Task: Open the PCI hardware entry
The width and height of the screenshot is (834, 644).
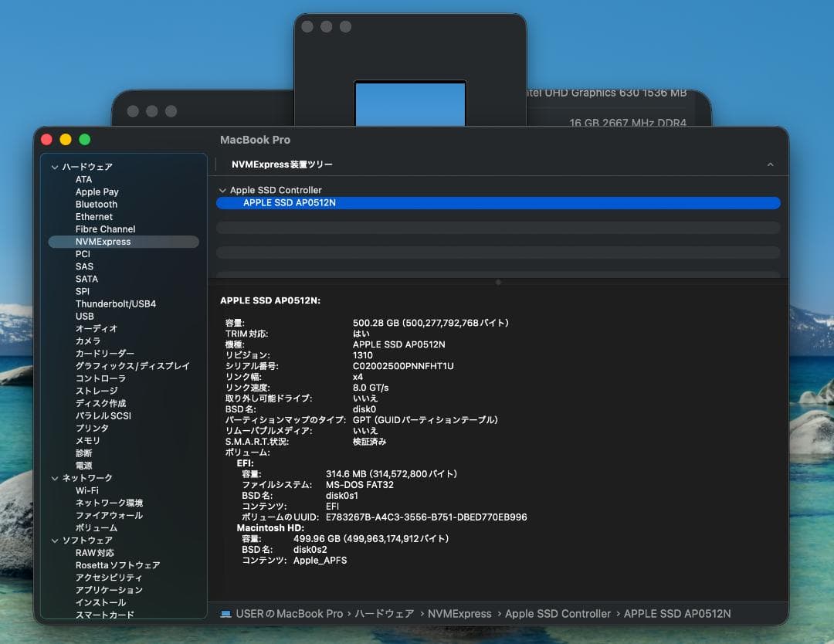Action: click(83, 254)
